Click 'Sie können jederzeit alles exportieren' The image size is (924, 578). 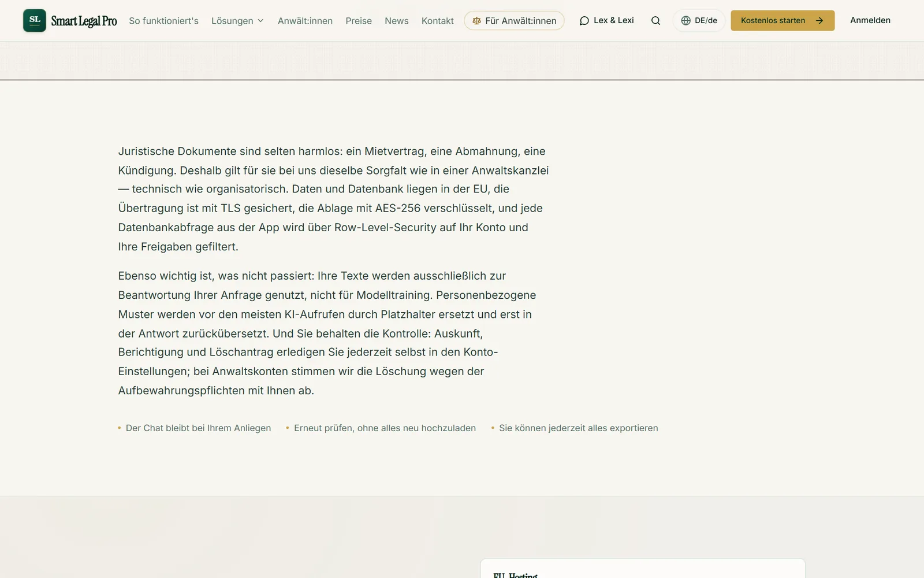579,428
